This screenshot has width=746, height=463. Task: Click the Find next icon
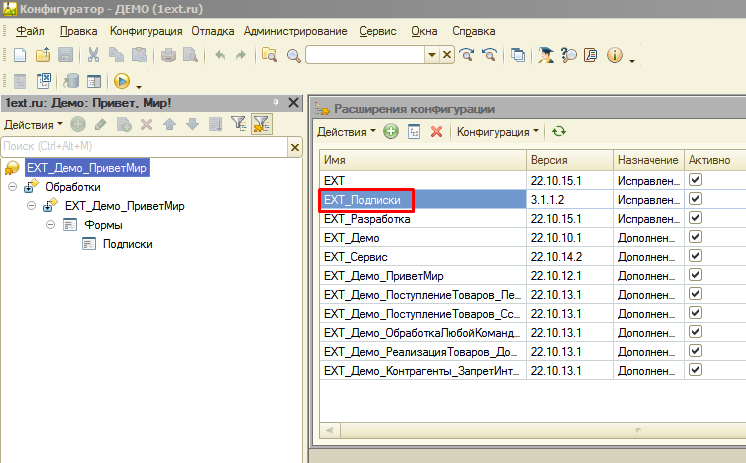coord(467,55)
